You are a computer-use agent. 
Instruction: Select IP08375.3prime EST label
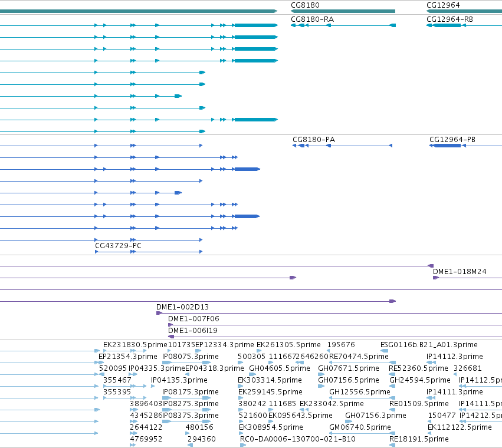191,416
